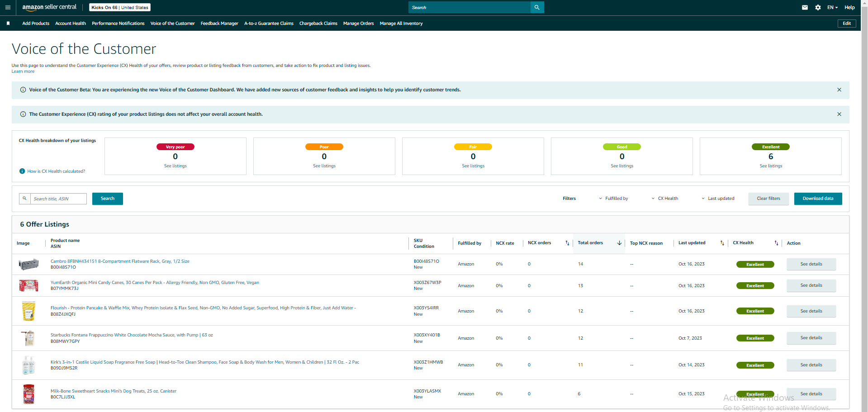
Task: Expand the Last updated filter dropdown
Action: (718, 199)
